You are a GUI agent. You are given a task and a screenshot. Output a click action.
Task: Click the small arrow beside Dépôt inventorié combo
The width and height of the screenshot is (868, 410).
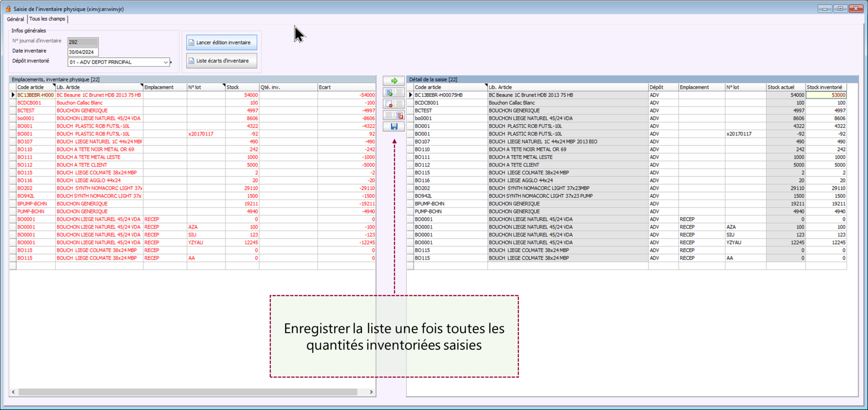[x=171, y=62]
